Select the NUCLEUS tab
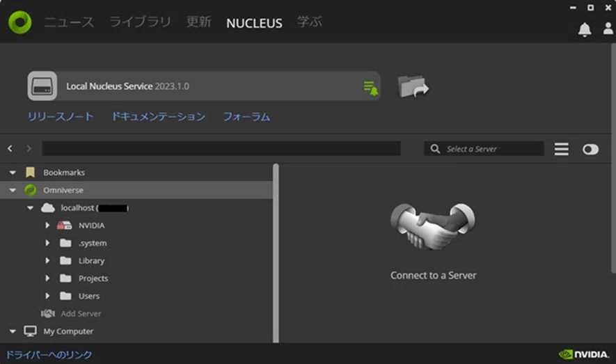 coord(254,23)
